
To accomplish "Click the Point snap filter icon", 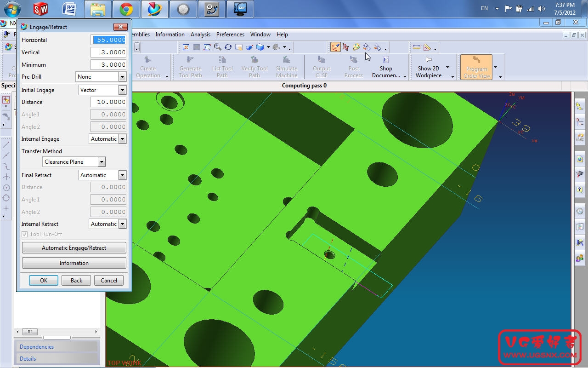I will click(6, 100).
